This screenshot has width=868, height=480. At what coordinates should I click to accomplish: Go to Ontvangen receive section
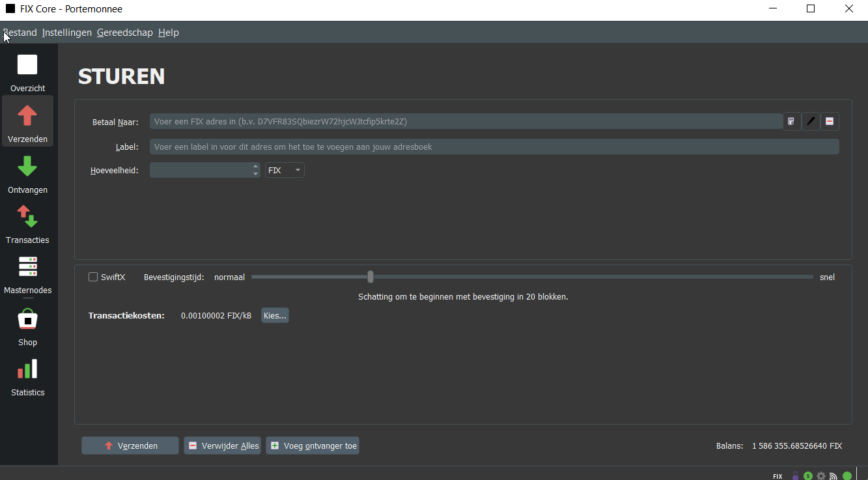pyautogui.click(x=27, y=174)
